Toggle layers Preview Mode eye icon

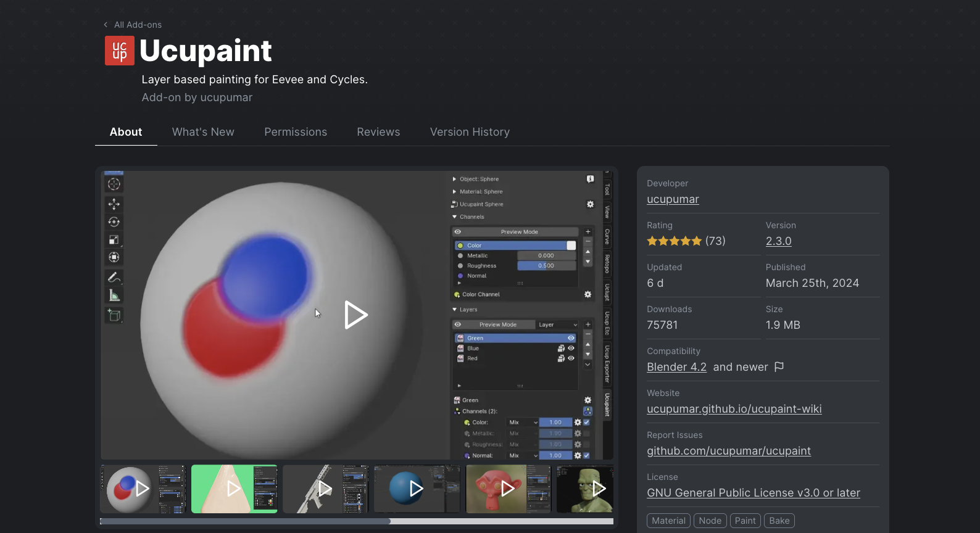click(458, 324)
